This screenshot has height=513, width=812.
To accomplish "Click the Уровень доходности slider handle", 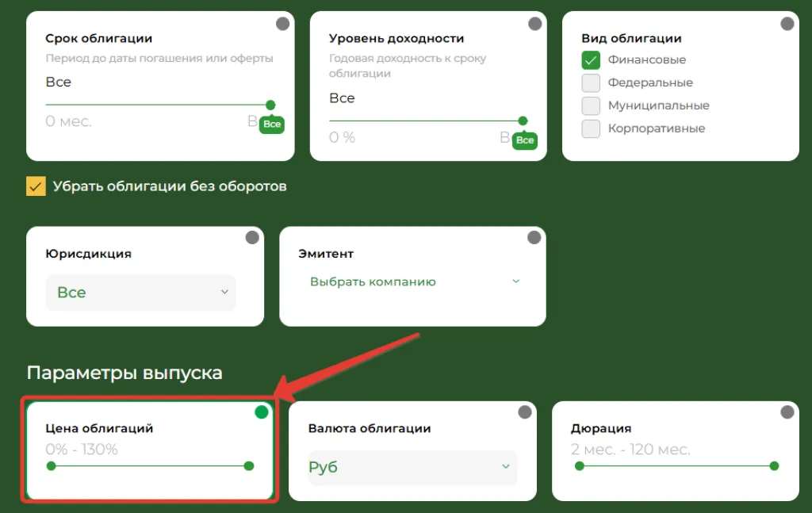I will click(x=523, y=121).
